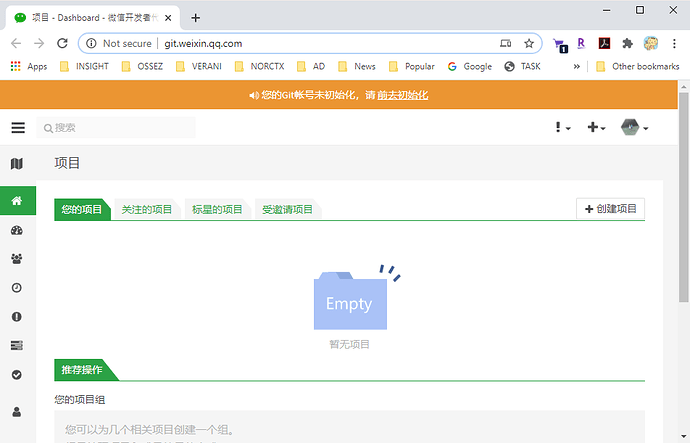Expand the plus create-new dropdown
The width and height of the screenshot is (690, 443).
(x=596, y=128)
